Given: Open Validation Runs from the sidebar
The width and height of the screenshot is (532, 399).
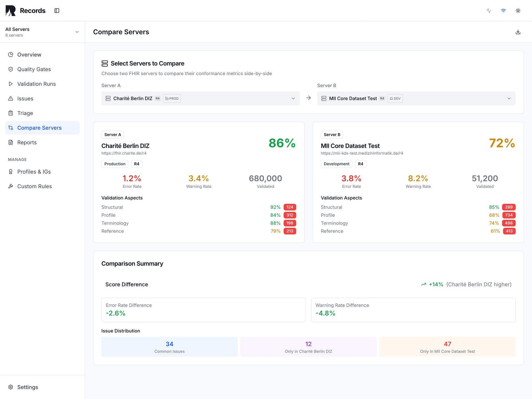Looking at the screenshot, I should pyautogui.click(x=36, y=84).
